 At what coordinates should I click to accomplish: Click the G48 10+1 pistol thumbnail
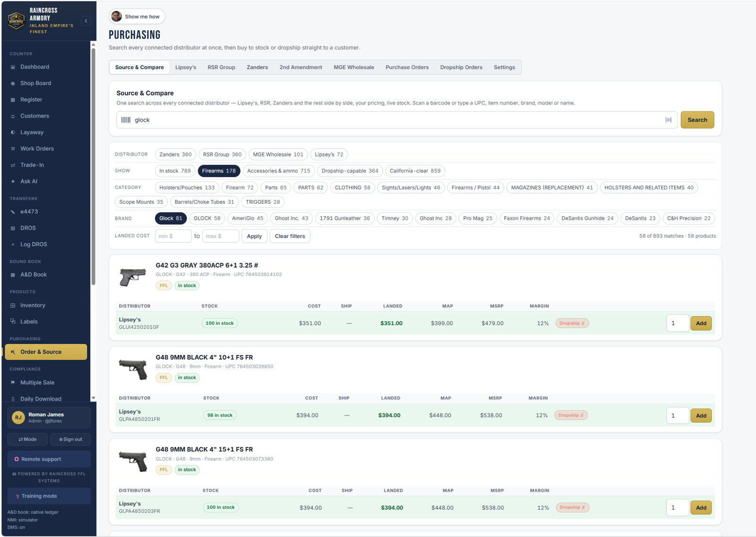133,369
